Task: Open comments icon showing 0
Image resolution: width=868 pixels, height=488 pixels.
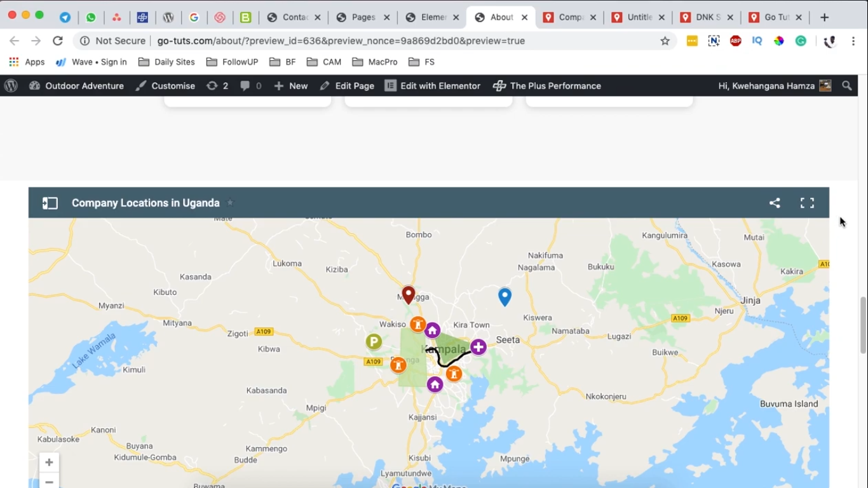Action: coord(251,86)
